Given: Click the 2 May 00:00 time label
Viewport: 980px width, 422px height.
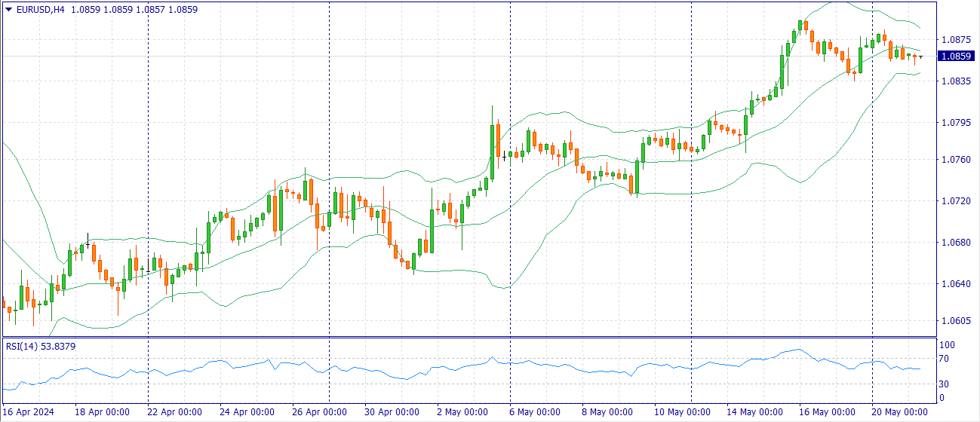Looking at the screenshot, I should [x=463, y=412].
